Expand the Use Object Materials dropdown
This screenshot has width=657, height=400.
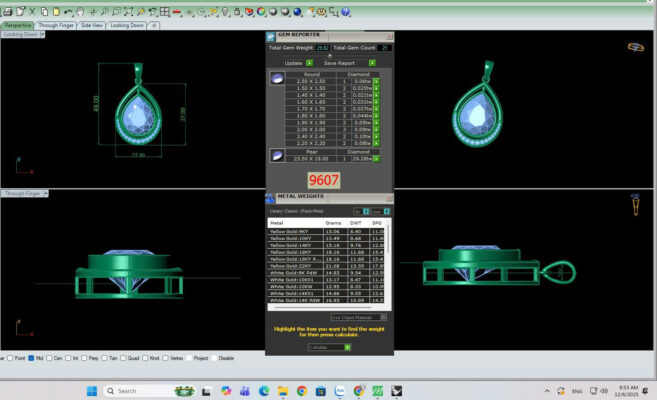383,317
